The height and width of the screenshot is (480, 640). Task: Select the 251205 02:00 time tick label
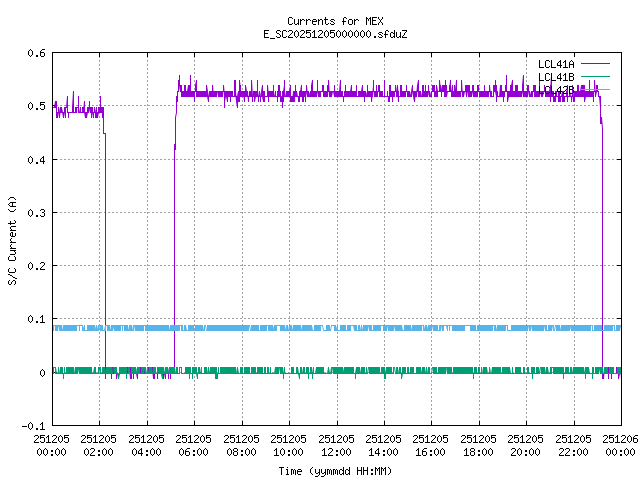(99, 445)
